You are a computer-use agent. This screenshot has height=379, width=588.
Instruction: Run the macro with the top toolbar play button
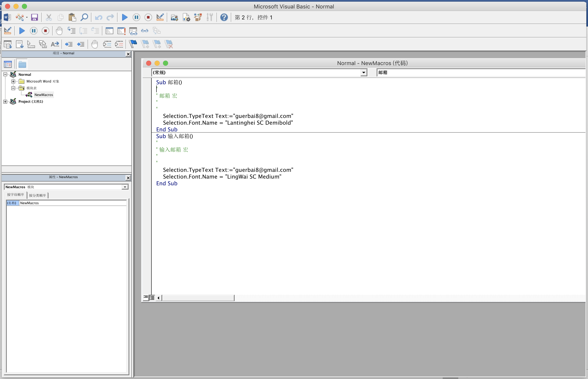pyautogui.click(x=125, y=17)
